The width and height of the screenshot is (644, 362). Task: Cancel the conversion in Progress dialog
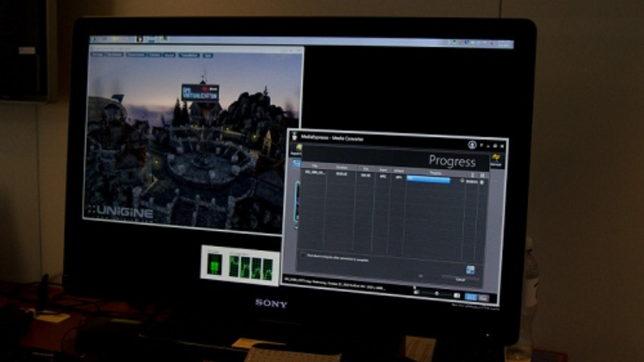point(460,279)
